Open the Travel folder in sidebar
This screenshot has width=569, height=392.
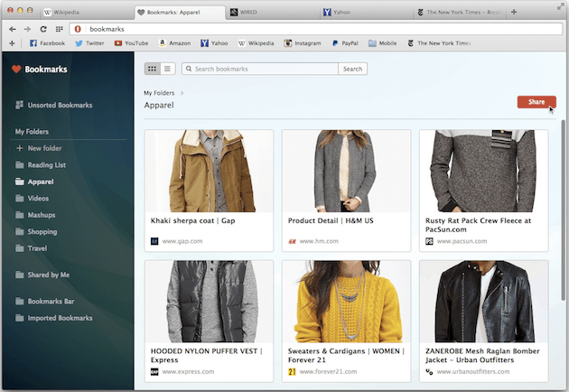[x=37, y=247]
